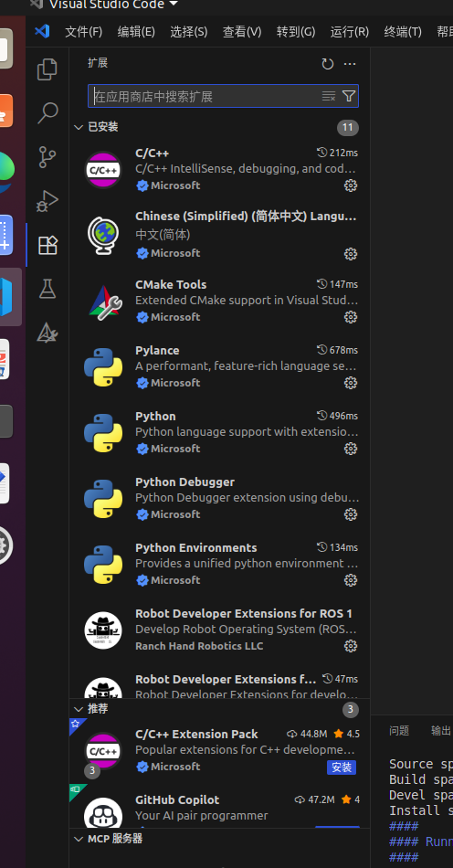The width and height of the screenshot is (453, 868).
Task: Switch to the 输出 panel tab
Action: 441,731
